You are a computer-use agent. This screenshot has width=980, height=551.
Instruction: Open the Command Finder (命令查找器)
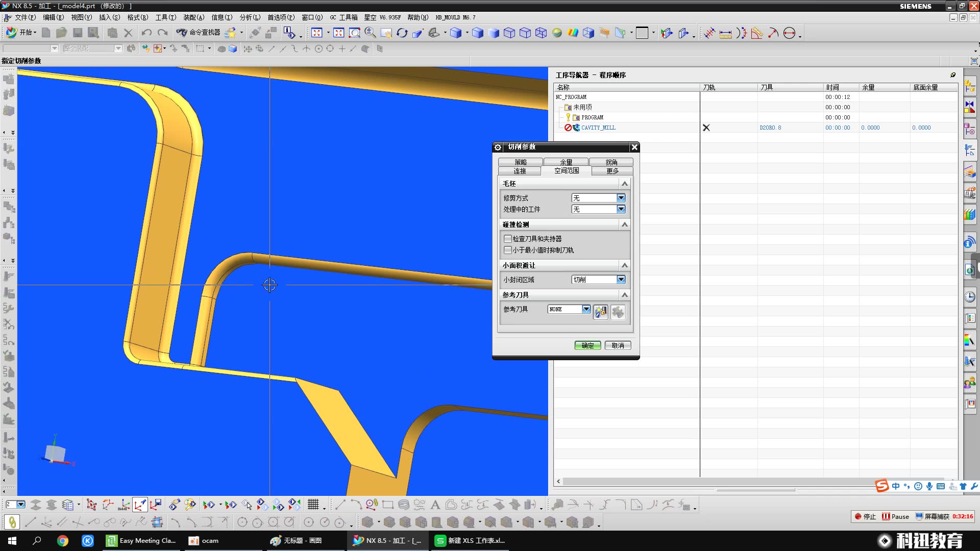click(199, 33)
